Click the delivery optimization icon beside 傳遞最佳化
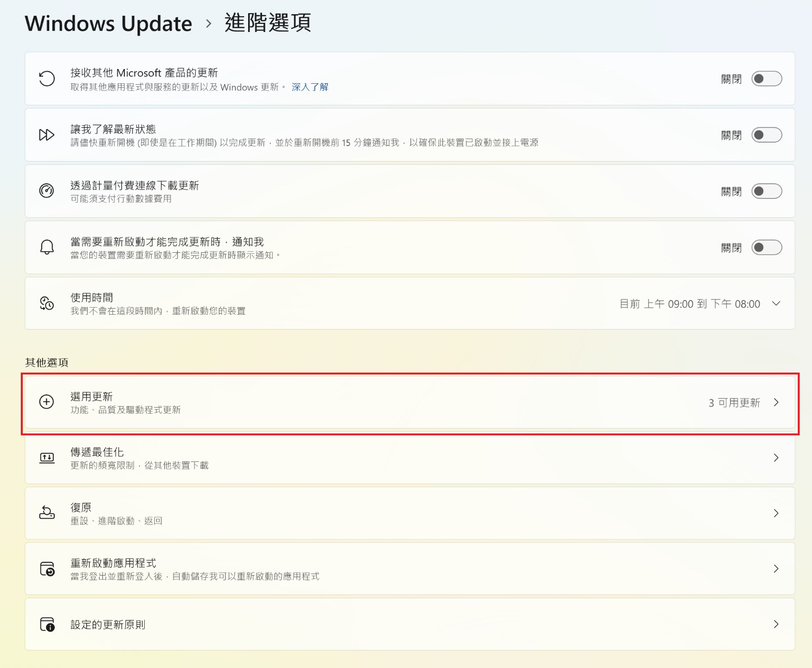812x668 pixels. (47, 458)
